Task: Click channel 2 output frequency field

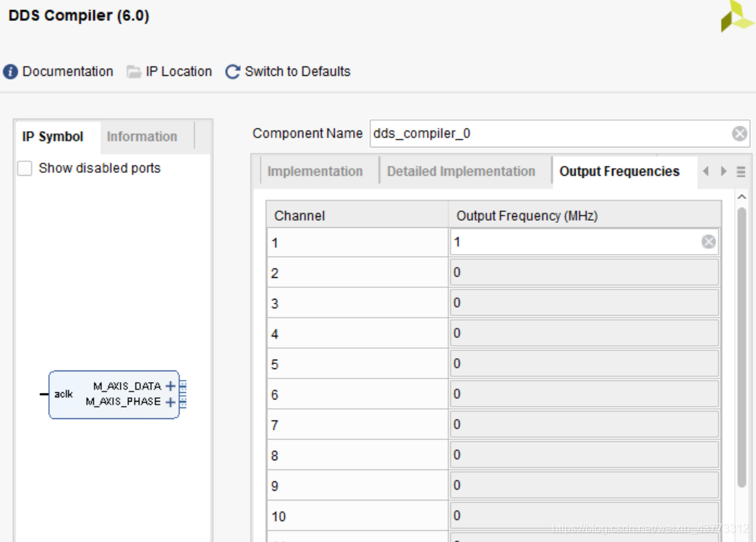Action: coord(585,272)
